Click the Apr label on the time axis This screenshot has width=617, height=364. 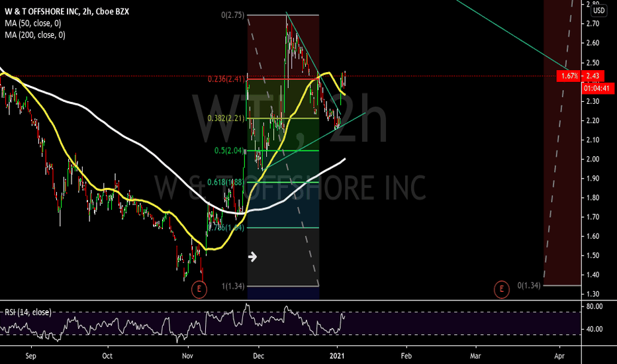559,356
